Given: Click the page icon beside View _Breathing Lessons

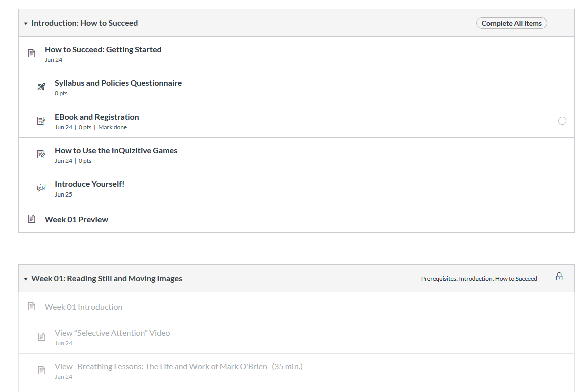Looking at the screenshot, I should pyautogui.click(x=42, y=370).
